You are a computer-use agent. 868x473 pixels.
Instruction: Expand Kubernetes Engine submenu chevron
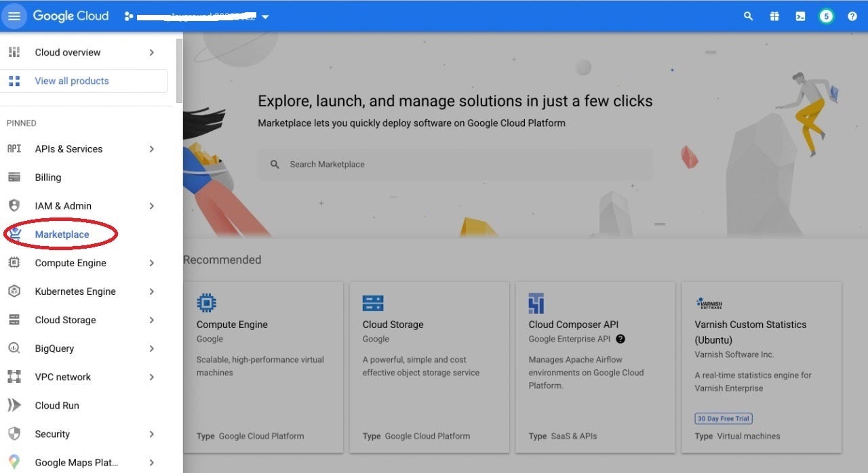tap(152, 291)
